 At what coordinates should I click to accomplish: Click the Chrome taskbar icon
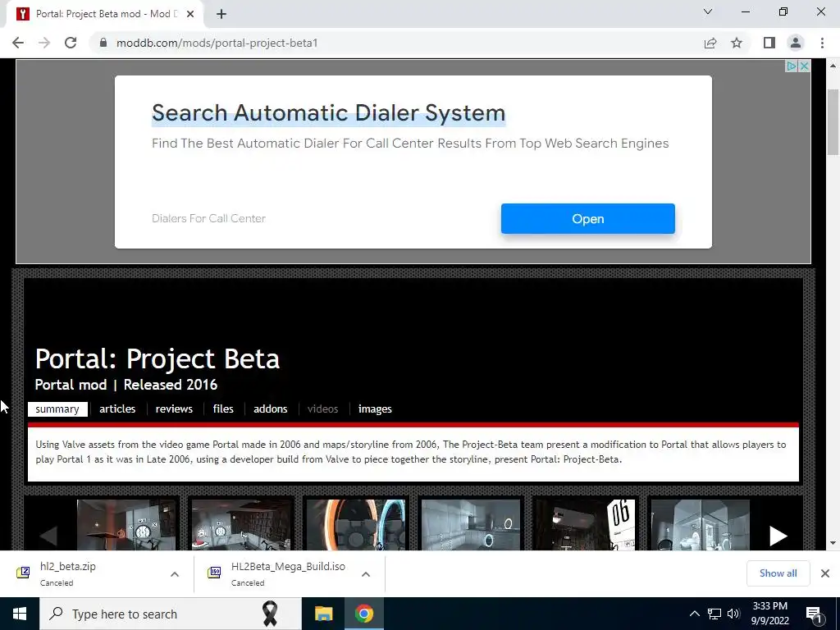tap(363, 614)
